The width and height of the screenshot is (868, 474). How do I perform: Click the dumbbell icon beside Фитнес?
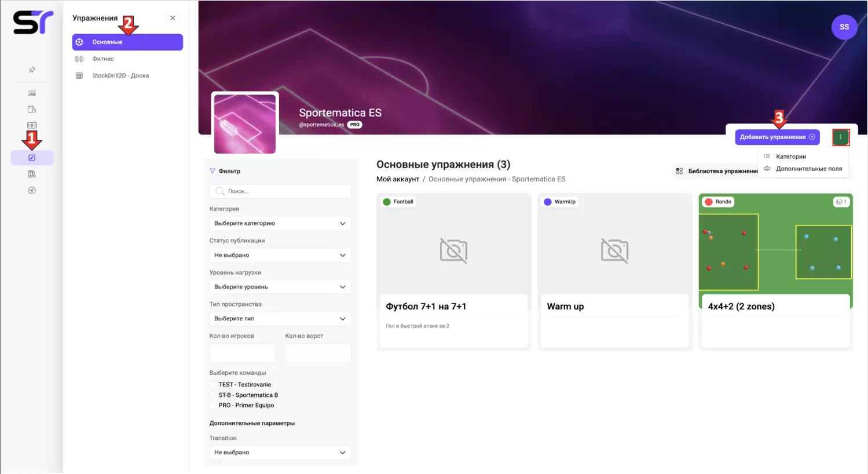pos(79,59)
